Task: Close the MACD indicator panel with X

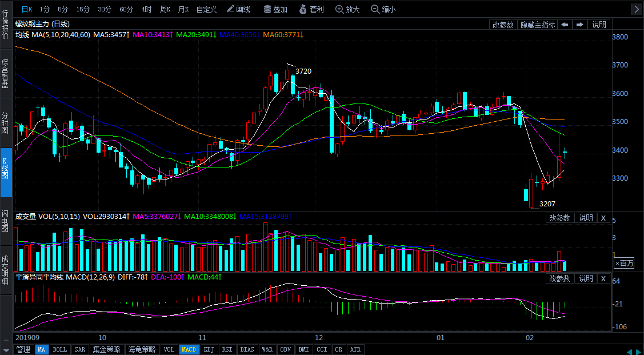Action: pyautogui.click(x=603, y=278)
